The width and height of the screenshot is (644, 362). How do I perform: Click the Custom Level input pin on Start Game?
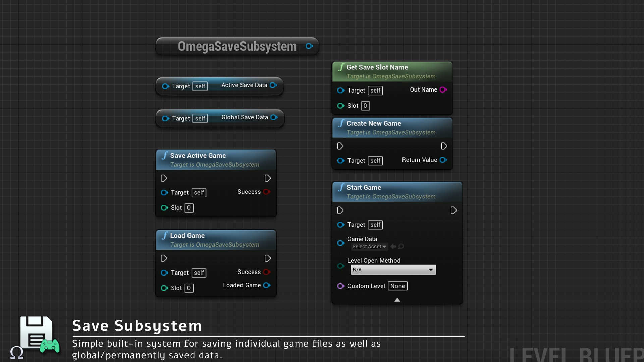(341, 286)
